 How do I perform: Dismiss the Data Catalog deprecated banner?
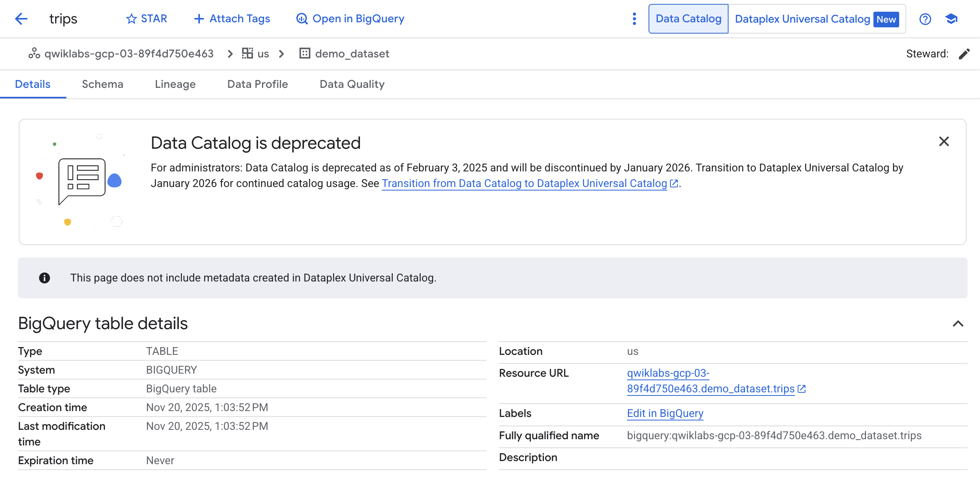click(944, 141)
